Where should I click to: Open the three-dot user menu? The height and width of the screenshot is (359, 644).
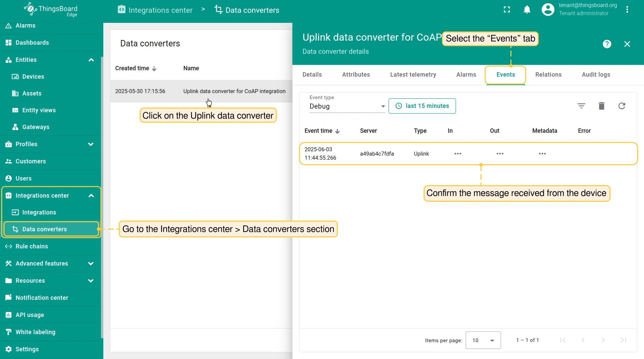(627, 10)
